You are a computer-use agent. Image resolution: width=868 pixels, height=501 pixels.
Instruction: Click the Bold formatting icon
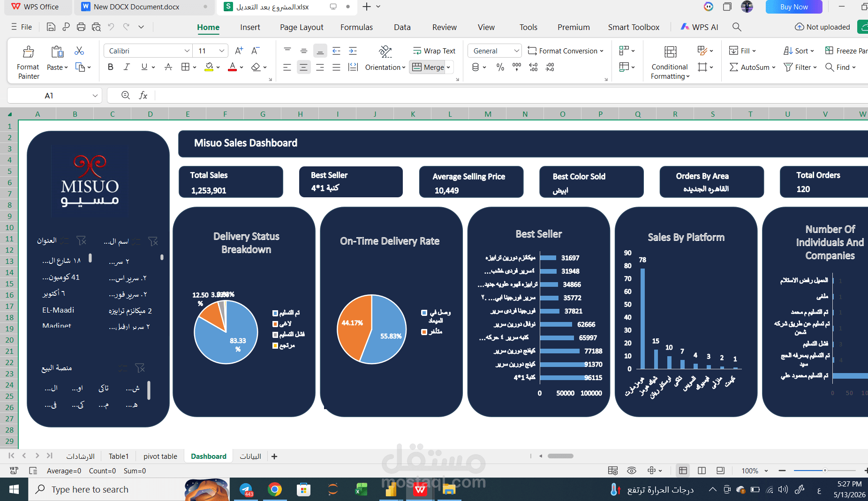click(x=111, y=67)
